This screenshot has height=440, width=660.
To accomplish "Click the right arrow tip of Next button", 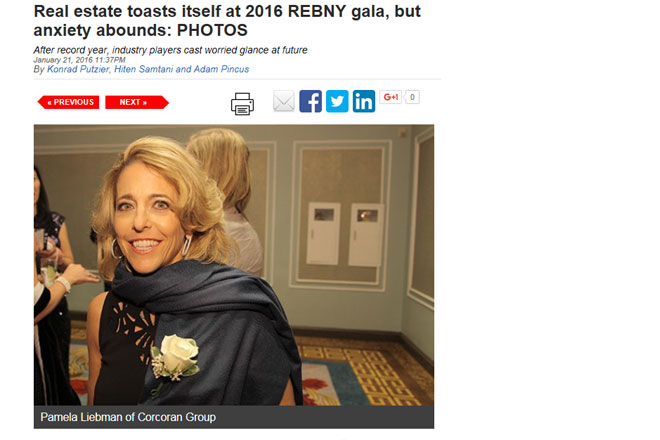I will coord(165,102).
